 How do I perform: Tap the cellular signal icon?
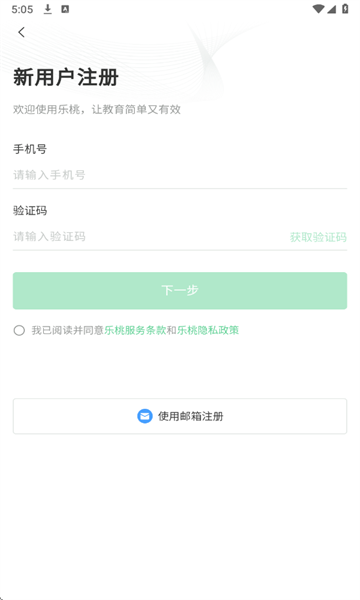[x=331, y=9]
